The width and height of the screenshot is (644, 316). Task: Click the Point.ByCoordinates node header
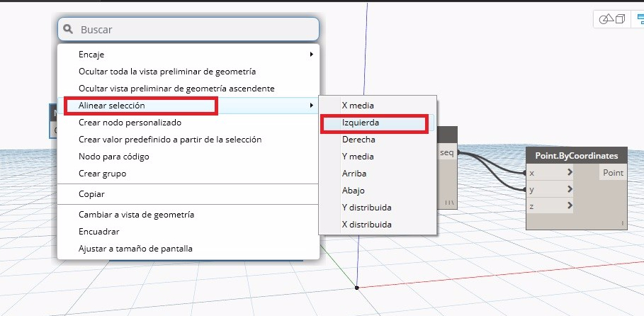(576, 155)
